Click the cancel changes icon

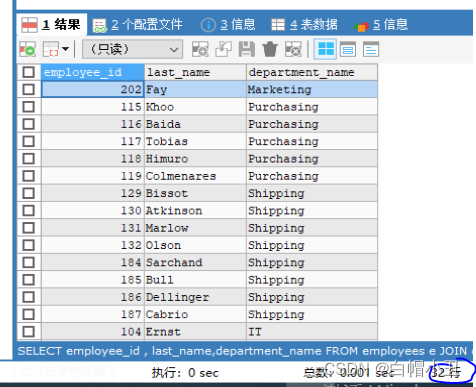[x=293, y=49]
